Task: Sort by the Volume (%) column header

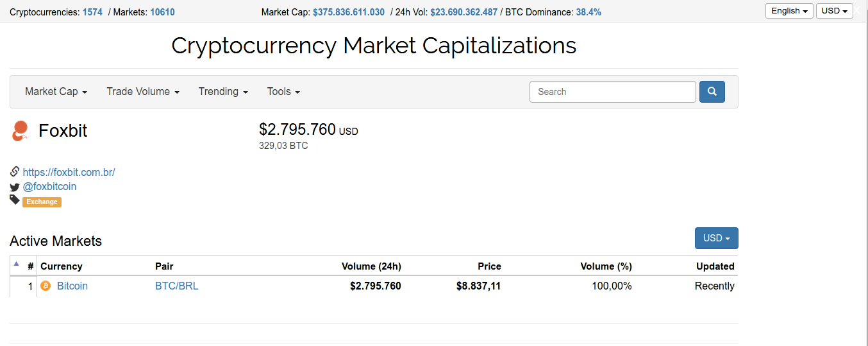Action: point(606,266)
